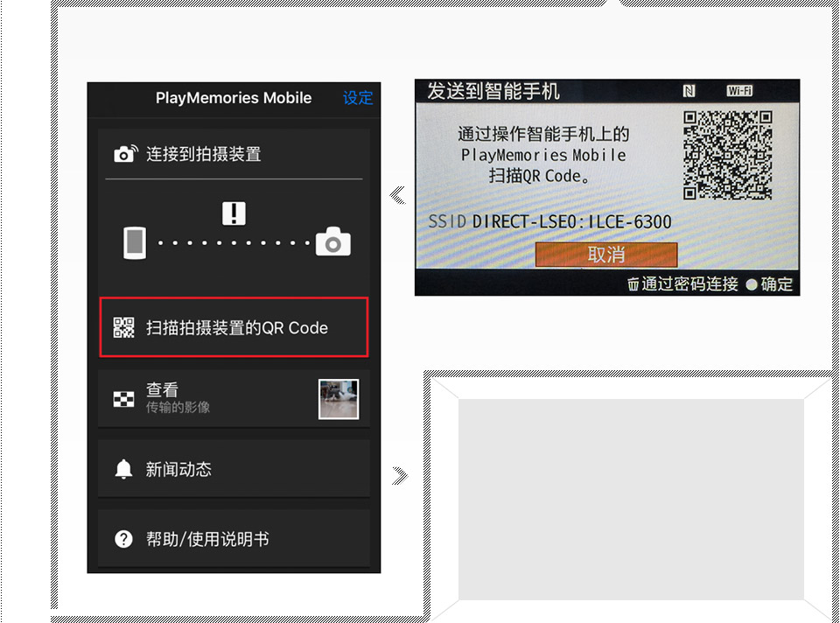The height and width of the screenshot is (623, 840).
Task: Click the right-pointing double chevron arrow
Action: click(400, 475)
